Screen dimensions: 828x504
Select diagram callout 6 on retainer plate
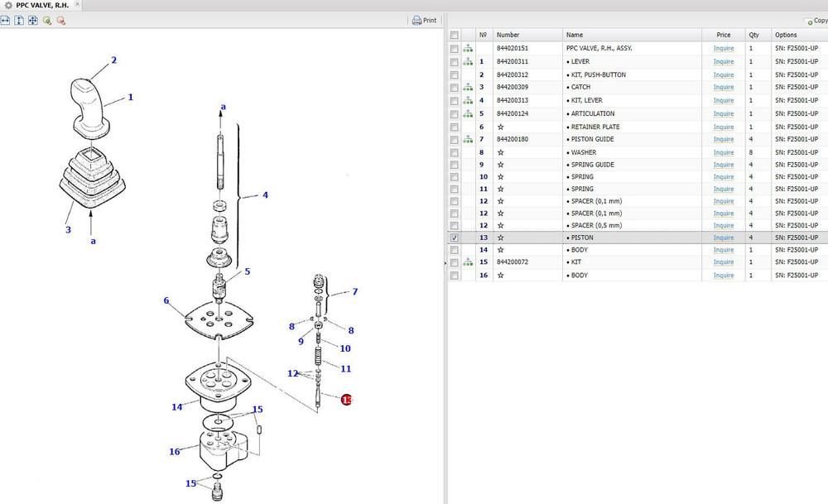166,300
